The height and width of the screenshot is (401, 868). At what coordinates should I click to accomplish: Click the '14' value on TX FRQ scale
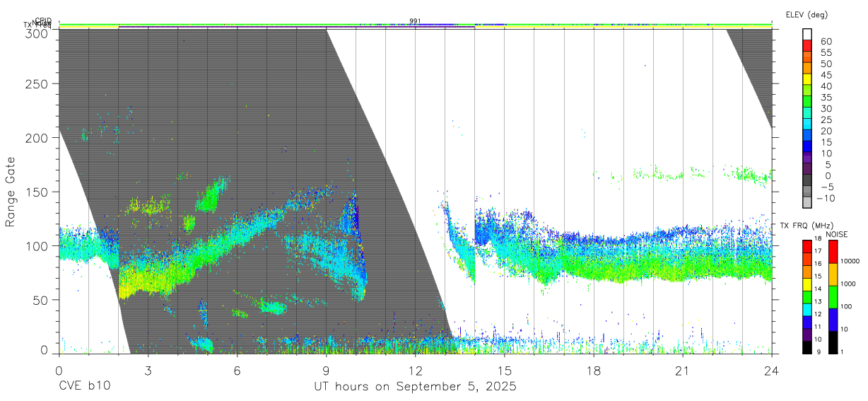click(x=818, y=289)
